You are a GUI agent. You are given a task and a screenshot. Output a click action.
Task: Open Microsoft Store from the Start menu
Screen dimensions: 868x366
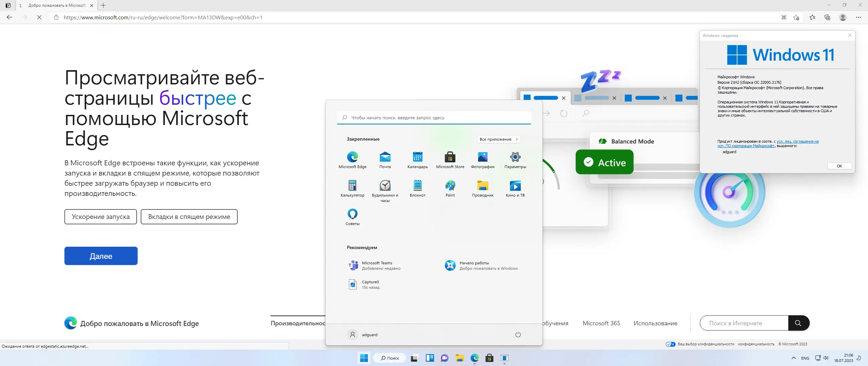(x=450, y=158)
